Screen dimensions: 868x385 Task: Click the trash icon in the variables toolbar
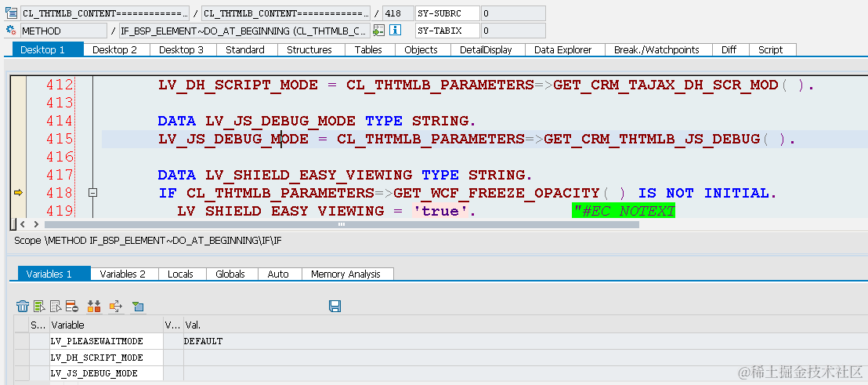click(23, 307)
